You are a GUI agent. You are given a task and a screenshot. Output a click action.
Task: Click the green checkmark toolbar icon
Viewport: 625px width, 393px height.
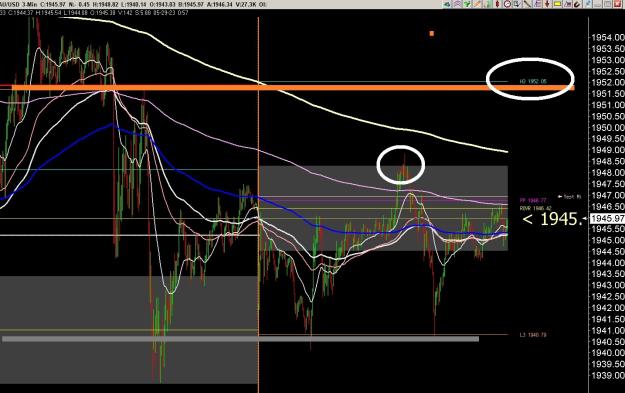(467, 4)
